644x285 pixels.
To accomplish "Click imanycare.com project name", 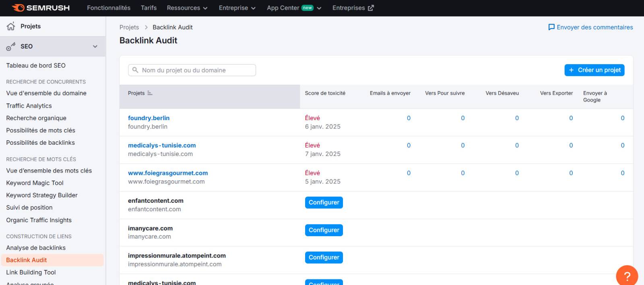I will click(x=150, y=229).
